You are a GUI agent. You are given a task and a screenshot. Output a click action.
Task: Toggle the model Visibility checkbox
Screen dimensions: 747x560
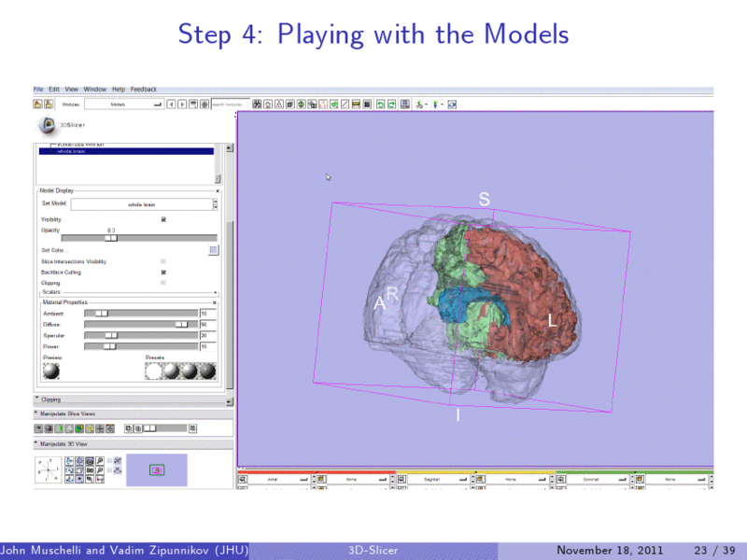tap(163, 218)
